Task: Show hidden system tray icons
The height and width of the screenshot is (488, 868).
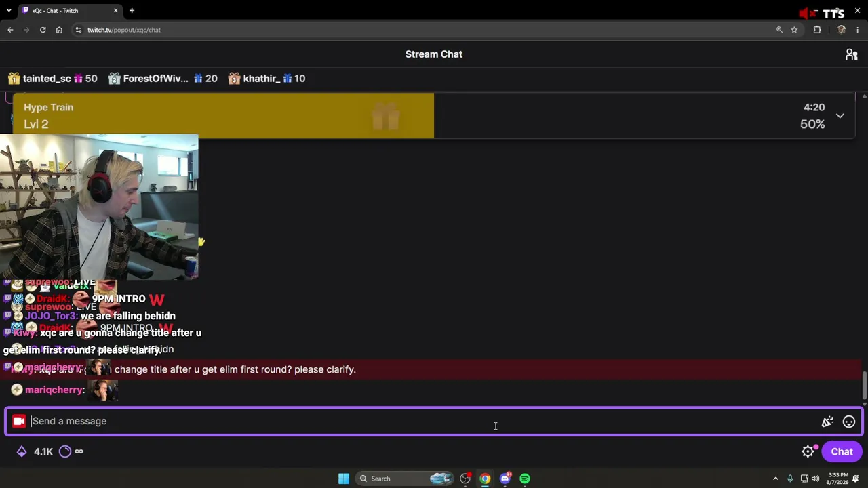Action: 776,479
